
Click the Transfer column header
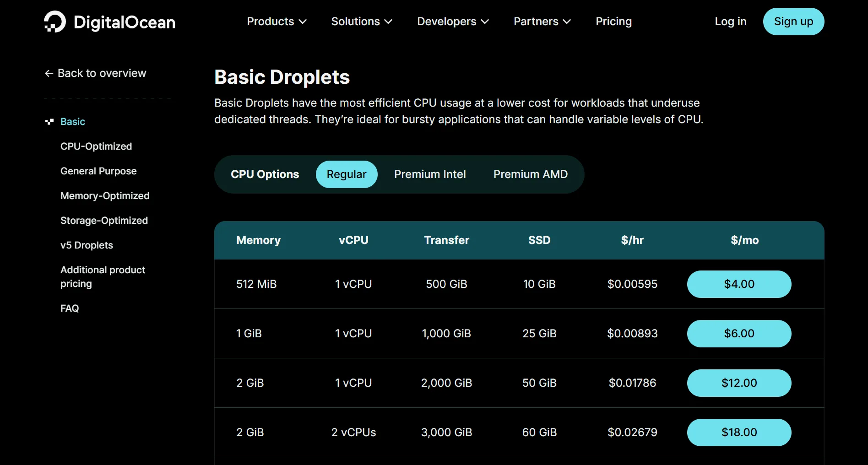tap(446, 240)
